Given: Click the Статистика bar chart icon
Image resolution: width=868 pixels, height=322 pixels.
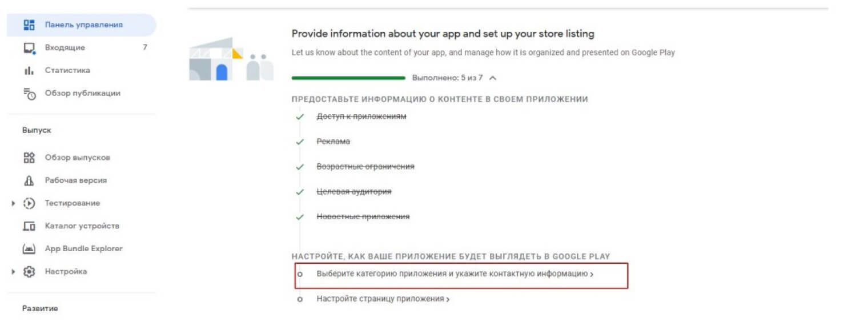Looking at the screenshot, I should point(29,71).
